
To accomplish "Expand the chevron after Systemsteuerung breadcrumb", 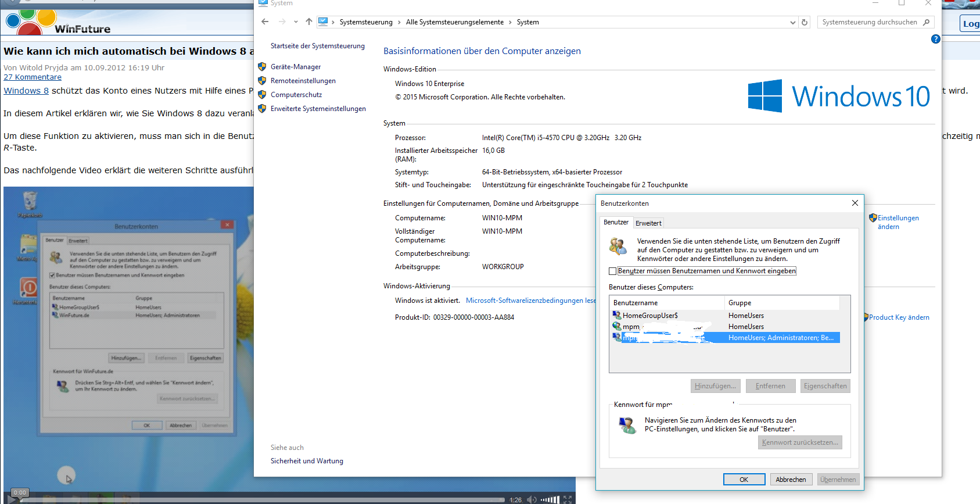I will 399,22.
